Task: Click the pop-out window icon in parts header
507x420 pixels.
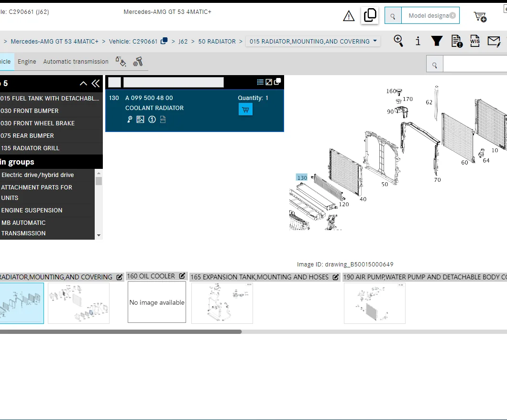Action: click(277, 81)
